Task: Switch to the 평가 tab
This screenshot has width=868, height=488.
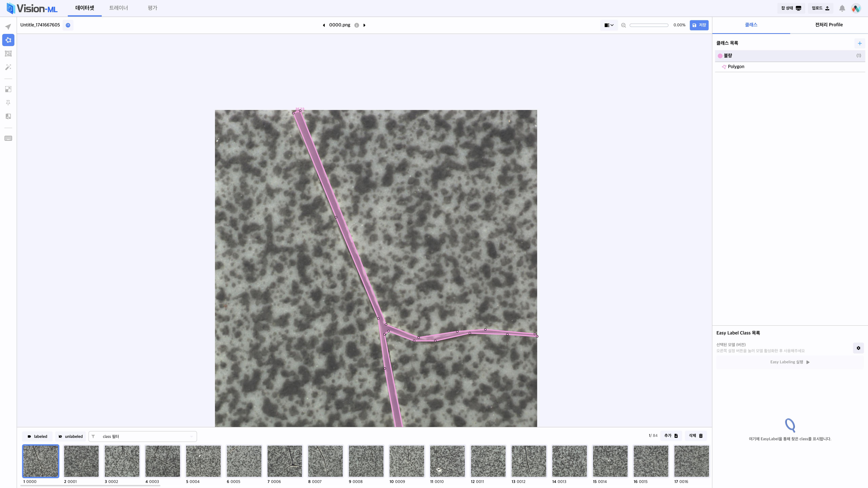Action: pos(152,8)
